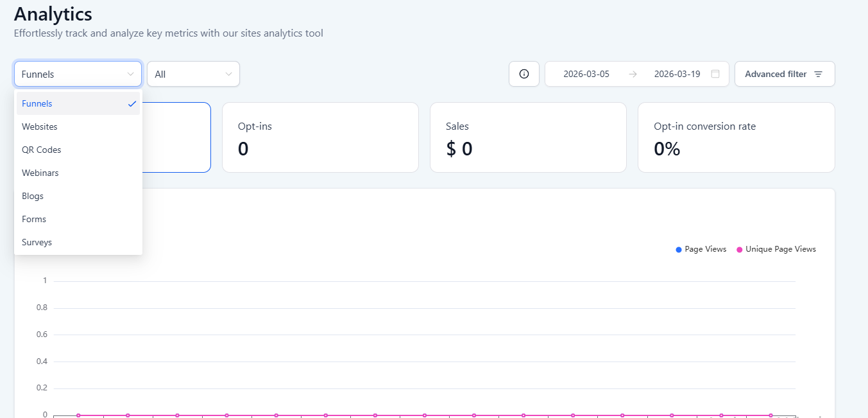Toggle Unique Page Views legend series

[776, 249]
